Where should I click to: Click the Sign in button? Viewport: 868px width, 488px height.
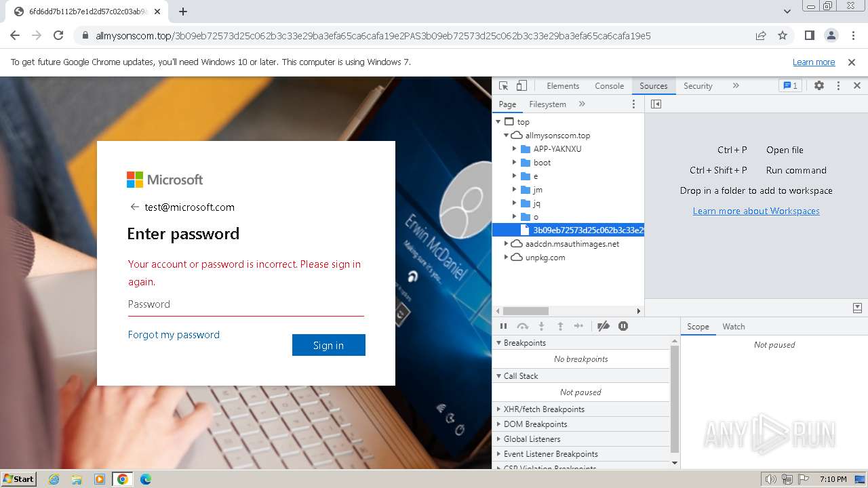[329, 345]
